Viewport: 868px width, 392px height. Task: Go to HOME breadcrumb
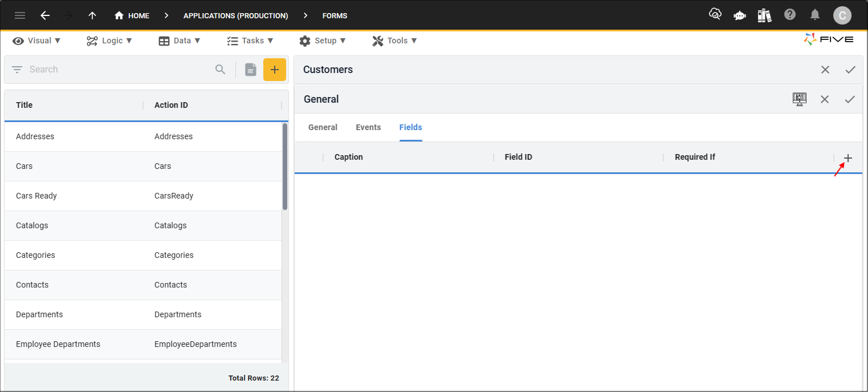coord(132,15)
